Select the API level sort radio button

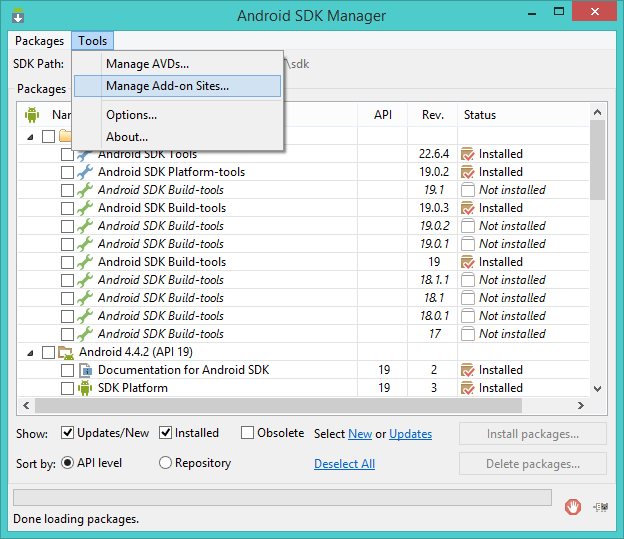[67, 463]
